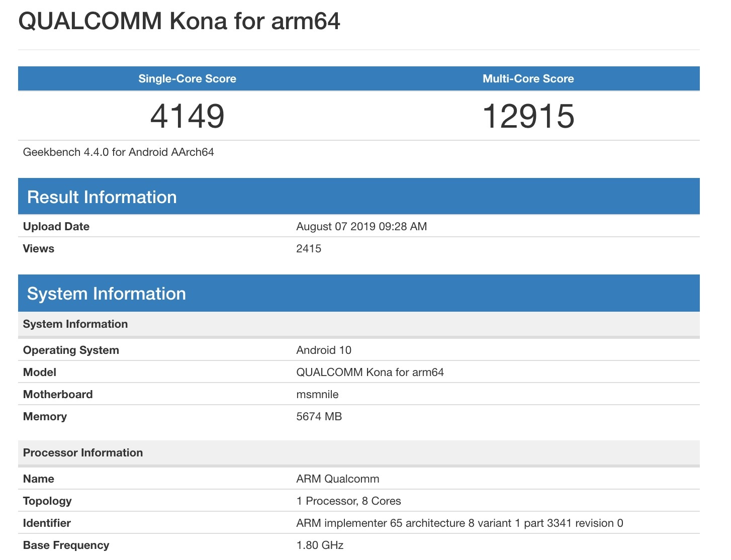Click the QUALCOMM Kona for arm64 page title
731x560 pixels.
[179, 22]
